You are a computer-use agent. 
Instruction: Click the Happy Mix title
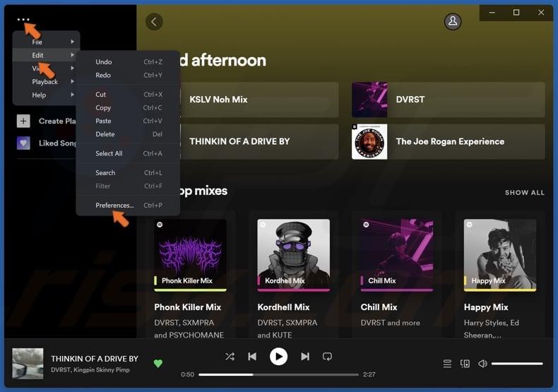coord(486,307)
